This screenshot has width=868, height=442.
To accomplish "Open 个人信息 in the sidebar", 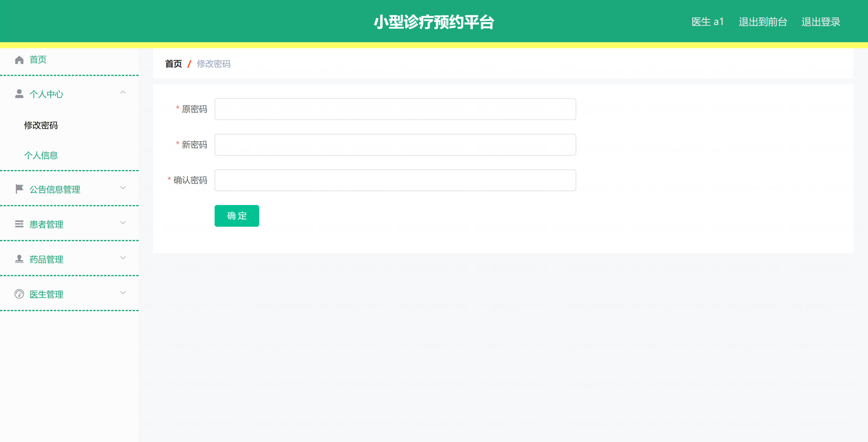I will [41, 155].
